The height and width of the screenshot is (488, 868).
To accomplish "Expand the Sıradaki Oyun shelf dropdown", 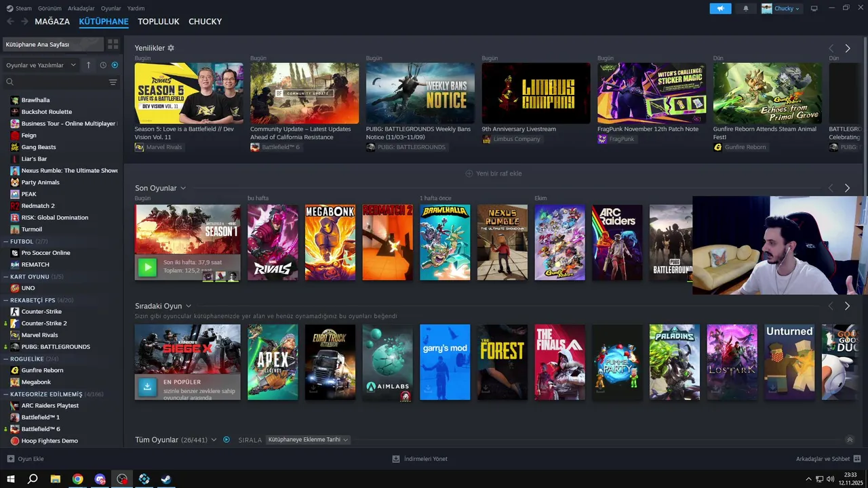I will pos(189,306).
